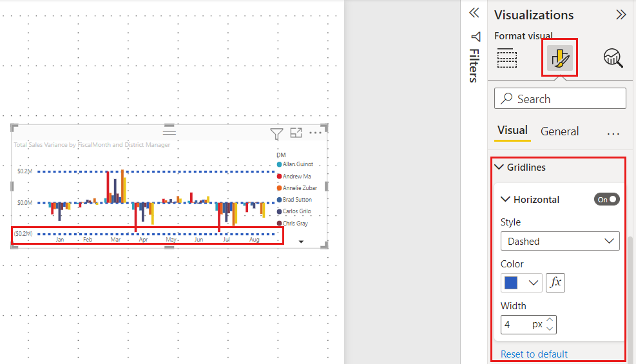Click the filter funnel icon on the chart
Image resolution: width=636 pixels, height=364 pixels.
coord(276,133)
